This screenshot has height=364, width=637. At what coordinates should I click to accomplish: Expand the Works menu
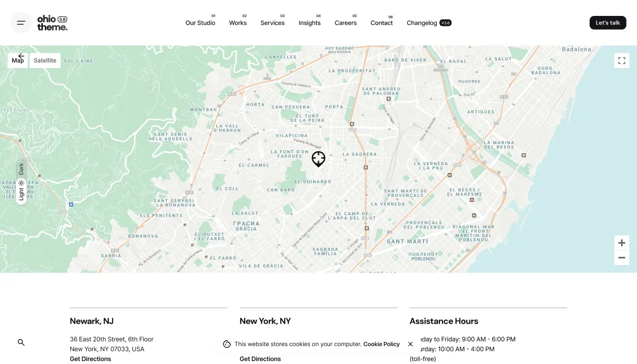pyautogui.click(x=237, y=23)
